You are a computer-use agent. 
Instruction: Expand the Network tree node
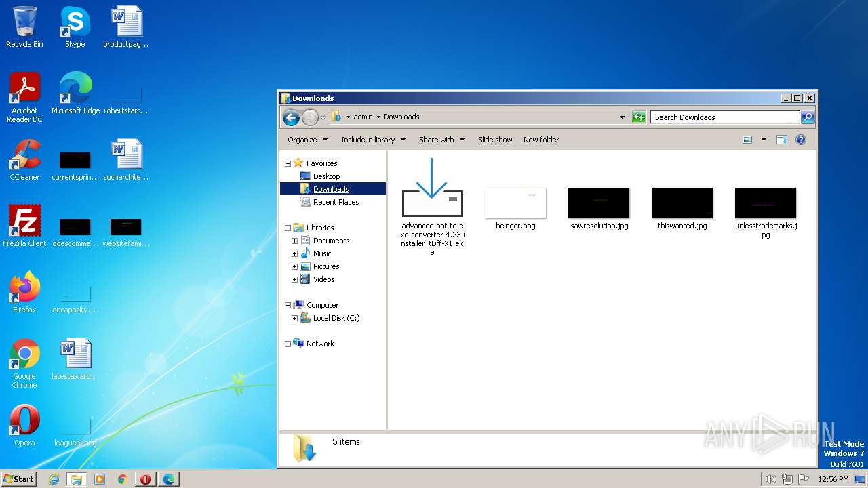[288, 344]
